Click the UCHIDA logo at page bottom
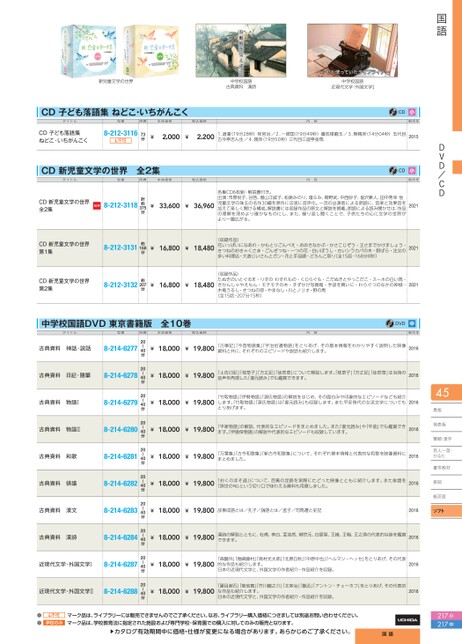Viewport: 462px width, 644px height. point(407,619)
